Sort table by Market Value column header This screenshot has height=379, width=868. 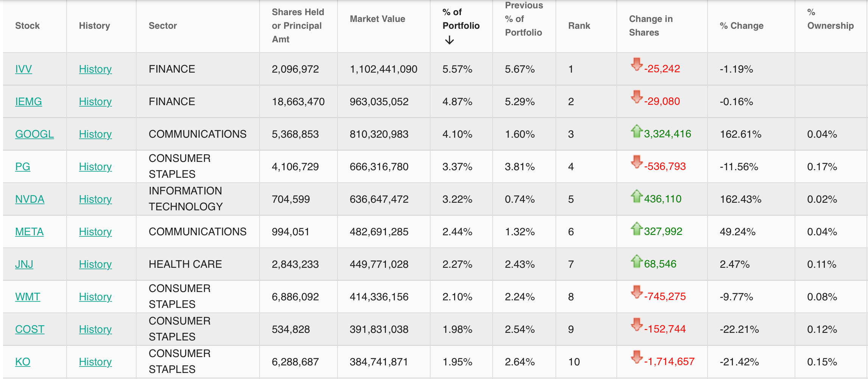[x=377, y=19]
